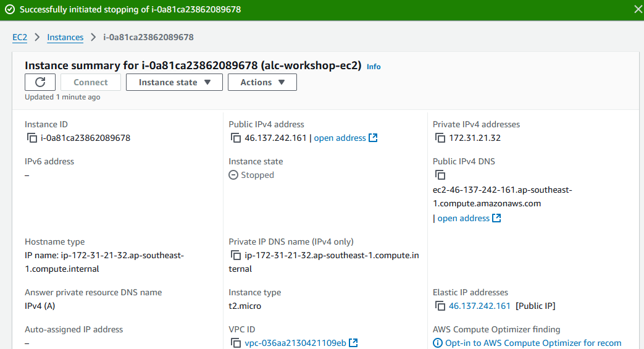Copy the Instance ID value
Viewport: 644px width, 349px height.
point(32,138)
